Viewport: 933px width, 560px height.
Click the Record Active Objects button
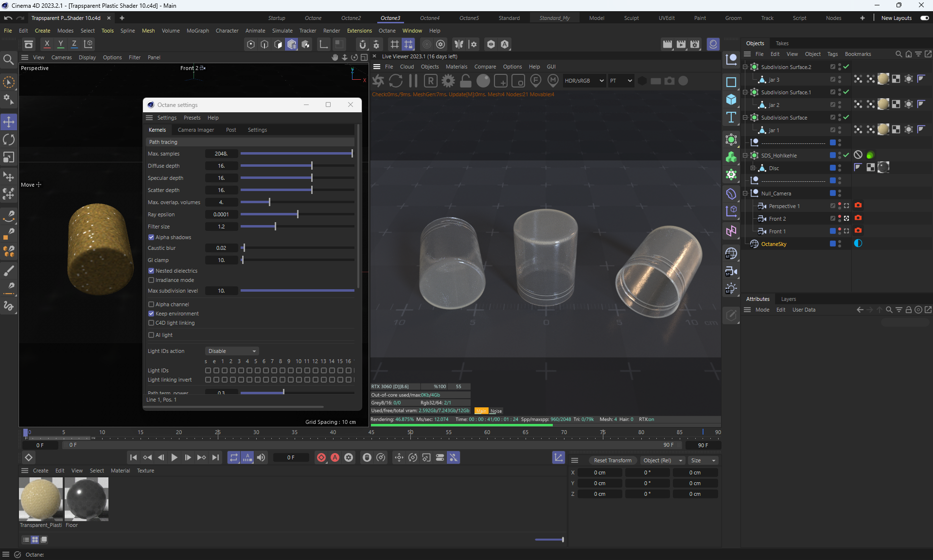pos(321,457)
